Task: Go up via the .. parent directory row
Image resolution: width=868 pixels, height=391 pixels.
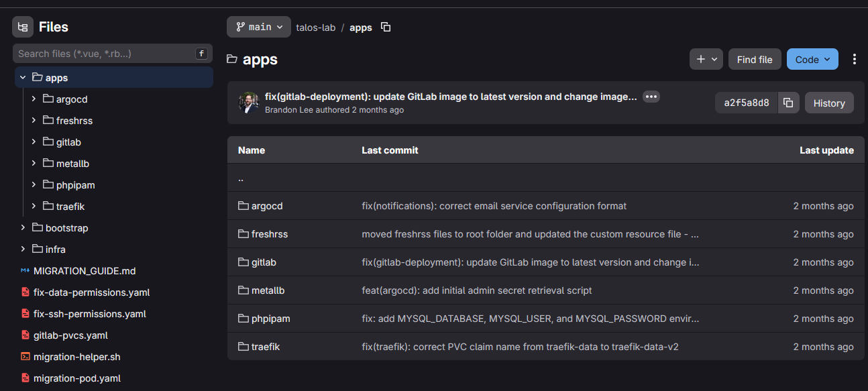Action: click(545, 178)
